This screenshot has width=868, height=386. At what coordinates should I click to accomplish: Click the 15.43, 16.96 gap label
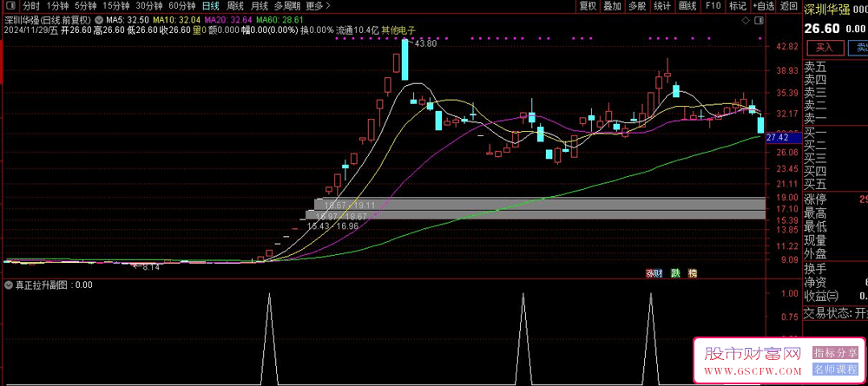pyautogui.click(x=332, y=226)
